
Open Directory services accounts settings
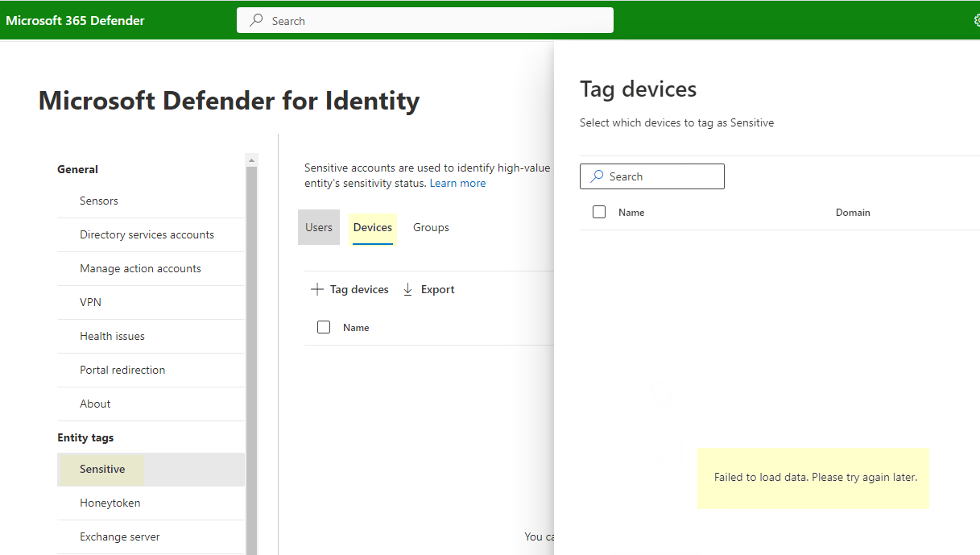147,234
